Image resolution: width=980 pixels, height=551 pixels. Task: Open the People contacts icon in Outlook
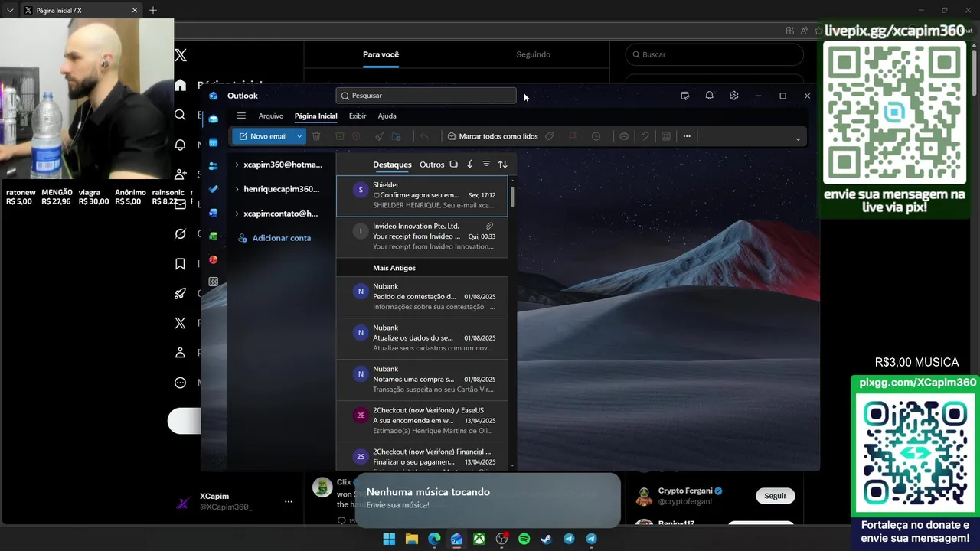(214, 165)
